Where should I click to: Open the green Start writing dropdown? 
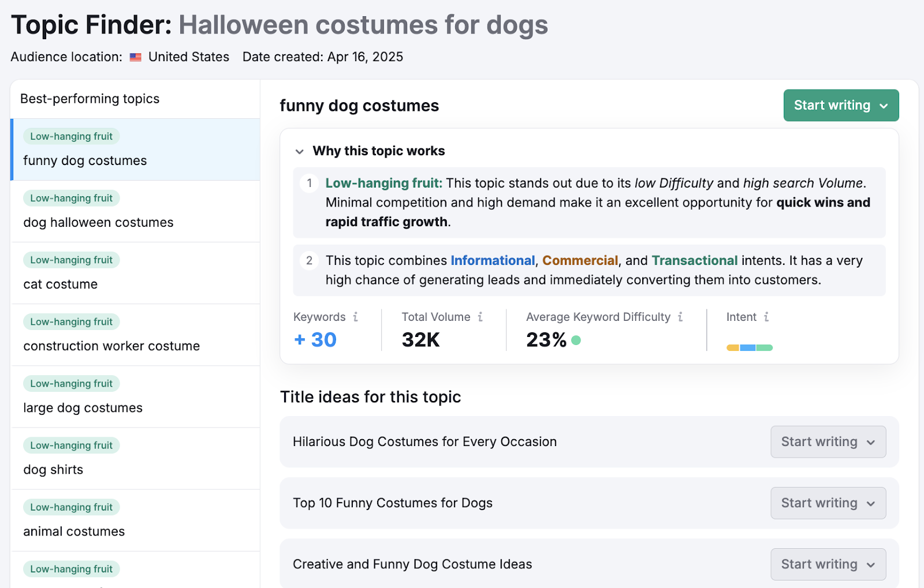click(841, 106)
